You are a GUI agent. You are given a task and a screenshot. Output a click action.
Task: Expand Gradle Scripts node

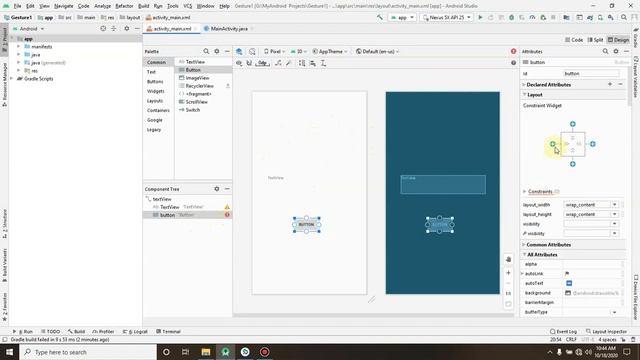point(12,78)
